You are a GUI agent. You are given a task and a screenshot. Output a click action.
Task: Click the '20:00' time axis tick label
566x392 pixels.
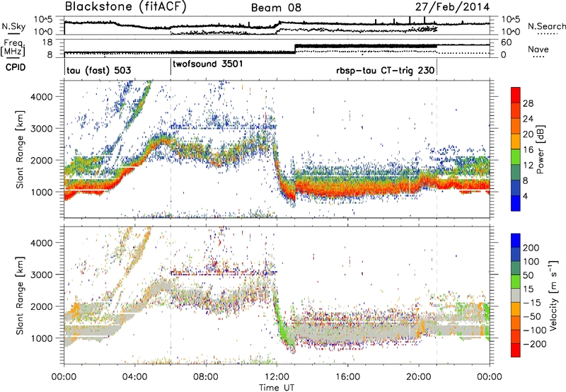[419, 377]
